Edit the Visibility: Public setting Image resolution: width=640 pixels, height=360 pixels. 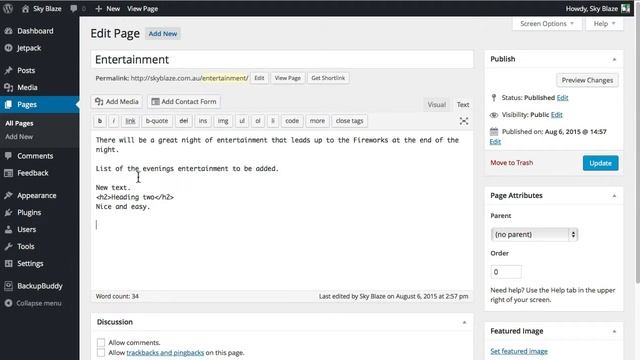pyautogui.click(x=556, y=115)
